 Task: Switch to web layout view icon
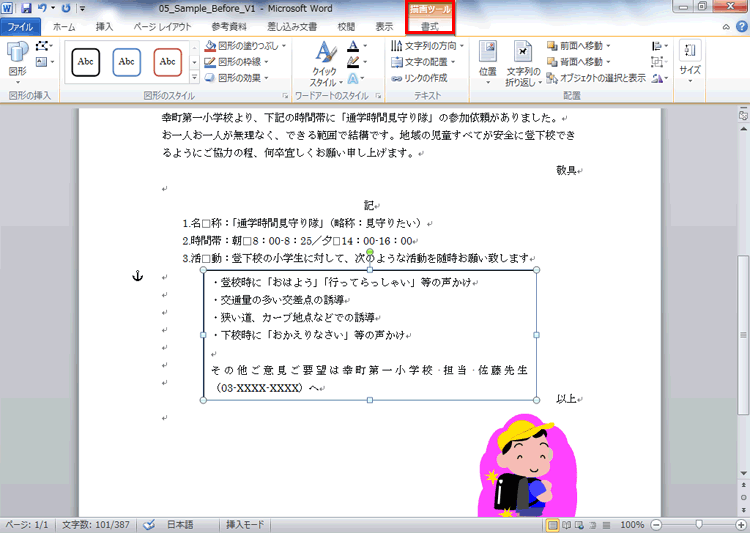pos(580,525)
